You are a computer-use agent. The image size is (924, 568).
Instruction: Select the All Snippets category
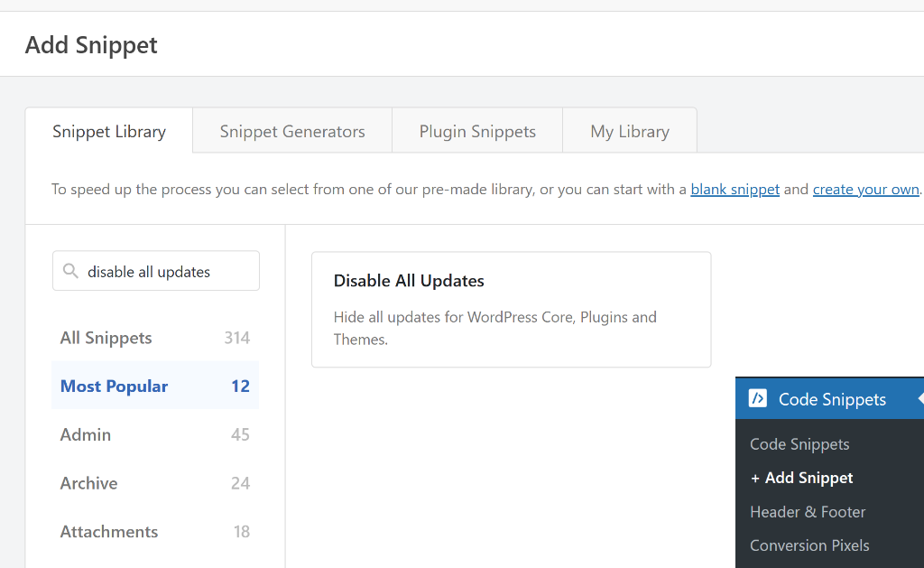coord(106,338)
